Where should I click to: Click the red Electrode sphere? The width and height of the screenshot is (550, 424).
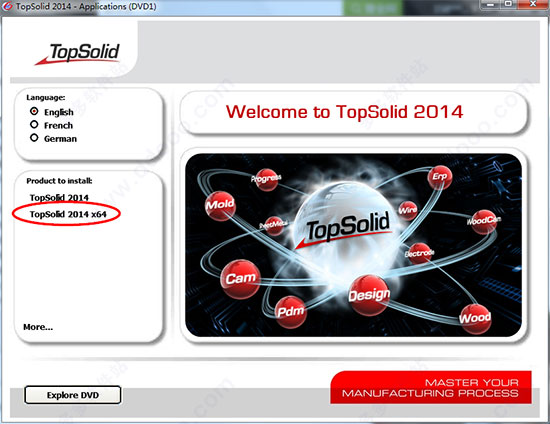point(419,253)
